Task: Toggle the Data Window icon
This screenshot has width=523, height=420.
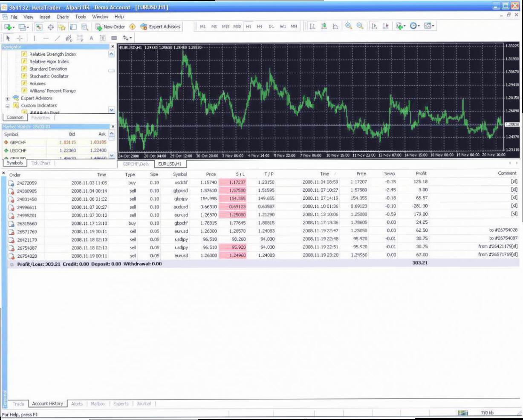Action: [50, 27]
